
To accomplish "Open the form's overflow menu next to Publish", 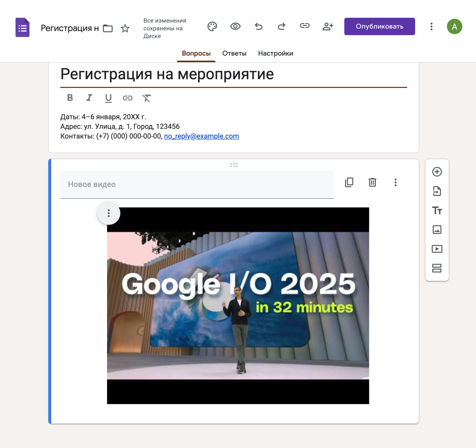I will [x=431, y=26].
